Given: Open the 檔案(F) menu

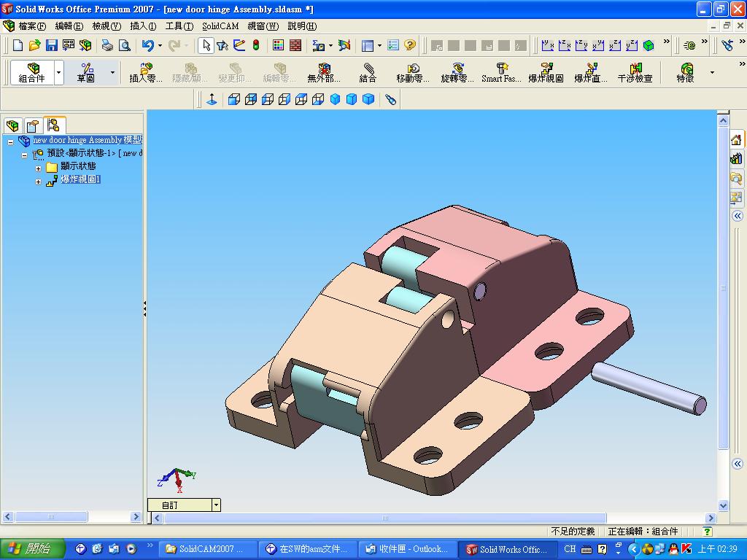Looking at the screenshot, I should 32,26.
